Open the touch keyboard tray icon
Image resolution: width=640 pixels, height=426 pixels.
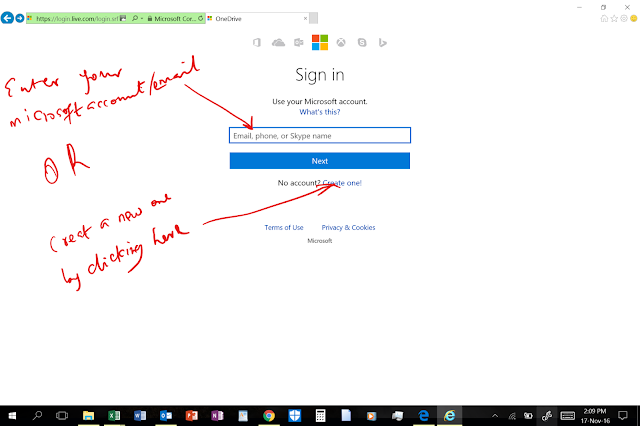568,416
